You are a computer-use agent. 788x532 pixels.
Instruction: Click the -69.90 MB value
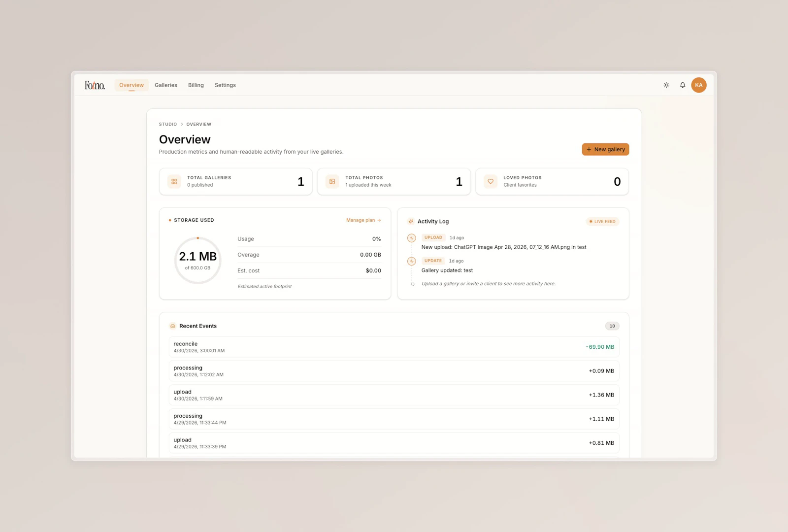click(600, 347)
